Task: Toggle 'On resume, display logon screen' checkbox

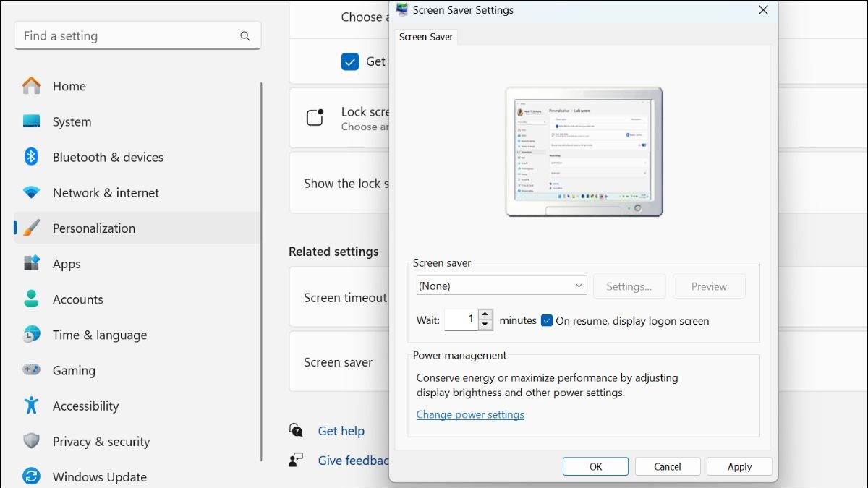Action: [x=547, y=320]
